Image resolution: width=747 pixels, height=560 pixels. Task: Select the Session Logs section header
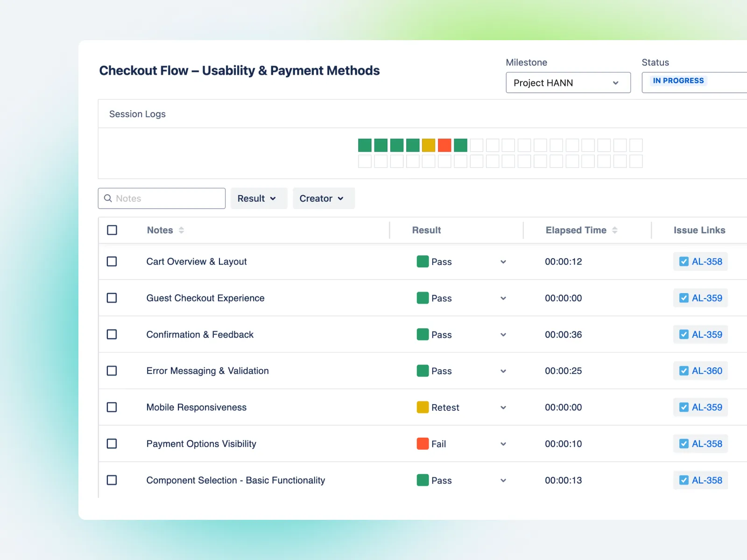(137, 114)
